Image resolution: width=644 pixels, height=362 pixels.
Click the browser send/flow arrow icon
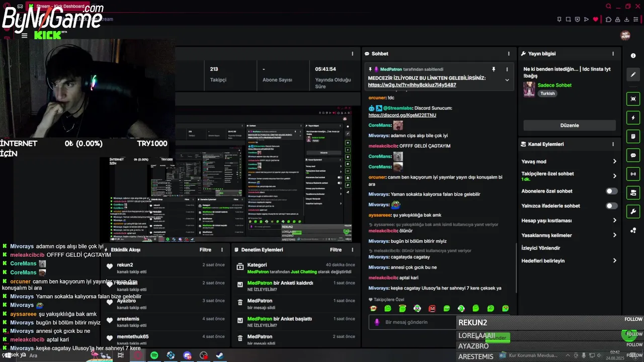click(x=586, y=19)
